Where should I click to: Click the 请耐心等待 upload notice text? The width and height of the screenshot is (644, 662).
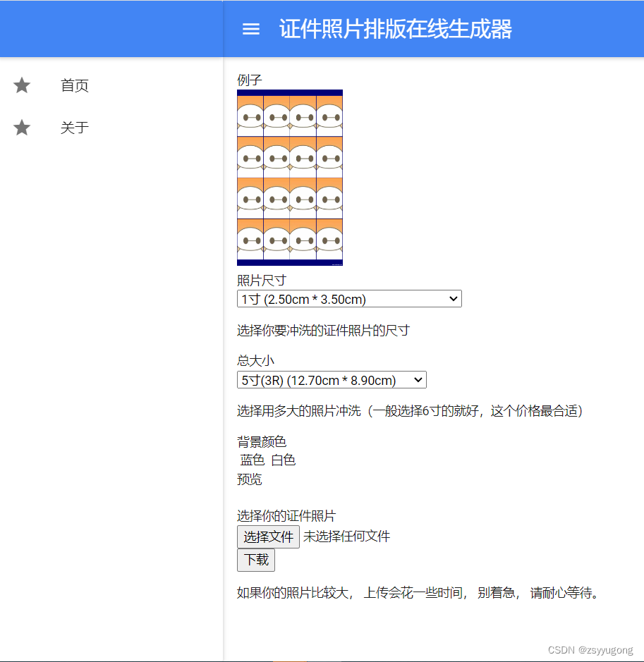pos(418,593)
